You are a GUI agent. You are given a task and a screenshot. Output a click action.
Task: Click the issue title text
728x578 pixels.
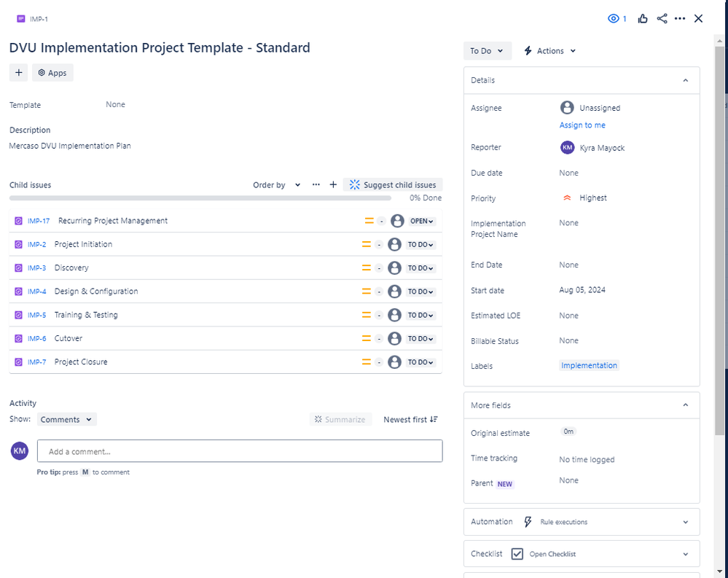(x=160, y=48)
